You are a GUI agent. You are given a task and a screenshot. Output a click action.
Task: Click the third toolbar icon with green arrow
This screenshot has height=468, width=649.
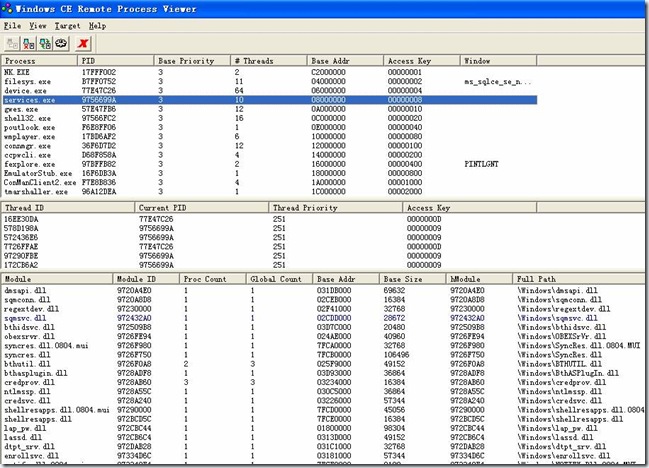pos(46,43)
